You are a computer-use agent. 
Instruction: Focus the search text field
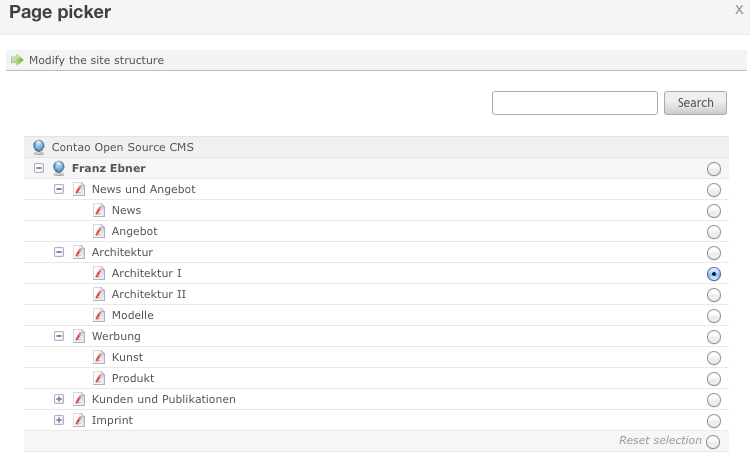[575, 103]
